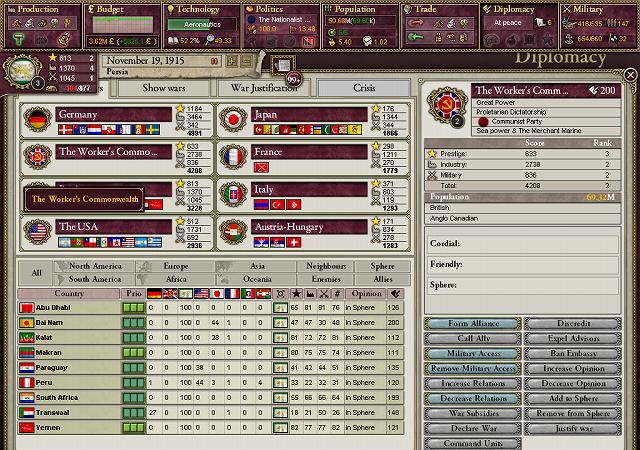Close the Diplomacy window with X icon
This screenshot has height=450, width=640.
628,75
